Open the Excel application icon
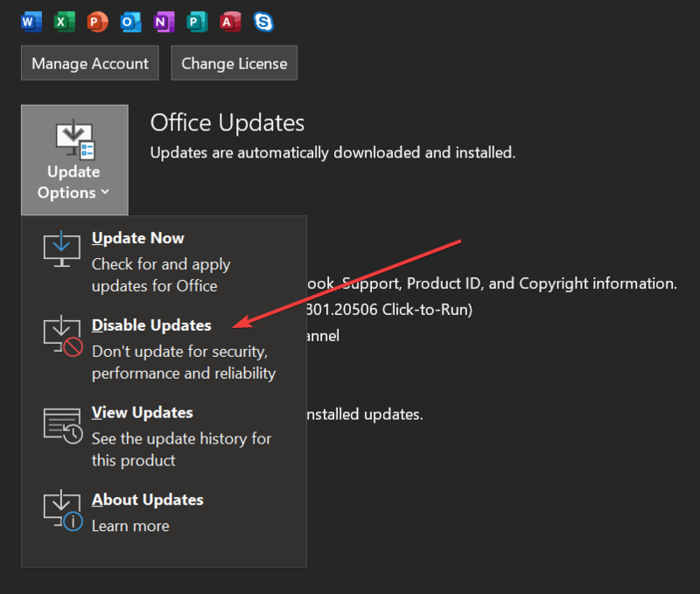 tap(64, 21)
